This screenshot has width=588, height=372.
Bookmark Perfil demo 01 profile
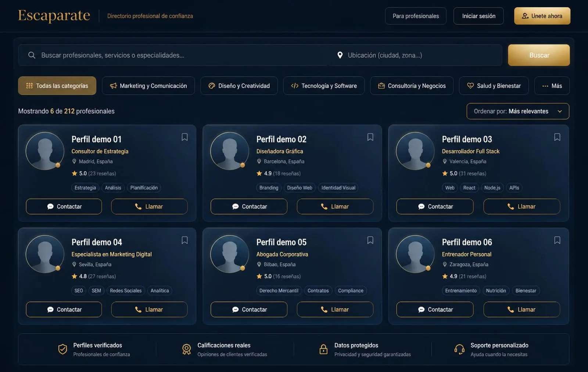pyautogui.click(x=184, y=137)
